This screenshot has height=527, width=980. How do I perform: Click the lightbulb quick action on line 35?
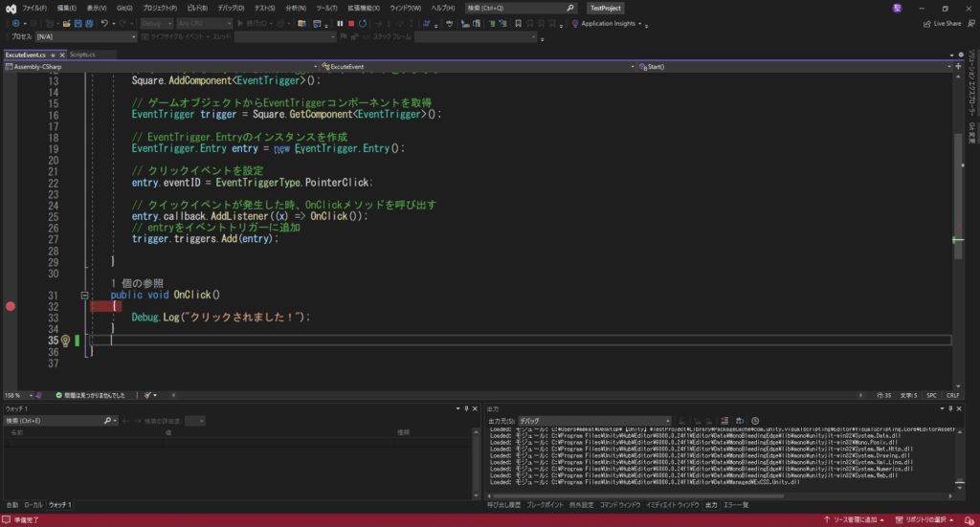(x=65, y=340)
